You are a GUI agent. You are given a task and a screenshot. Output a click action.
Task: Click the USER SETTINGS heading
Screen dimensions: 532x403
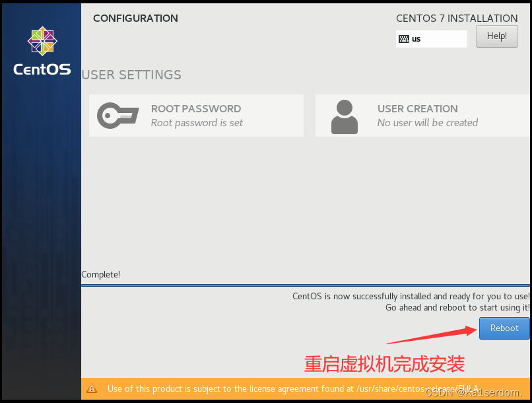click(x=131, y=75)
